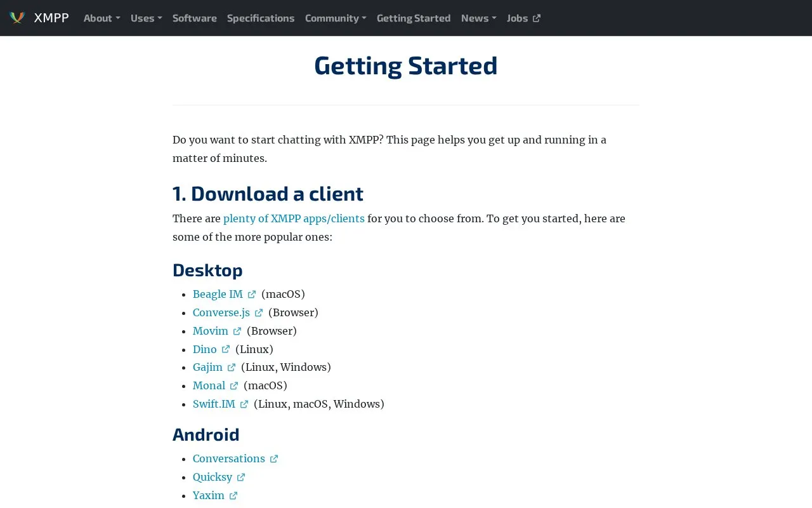Follow the Quicksy Android link
Viewport: 812px width, 508px height.
[213, 477]
